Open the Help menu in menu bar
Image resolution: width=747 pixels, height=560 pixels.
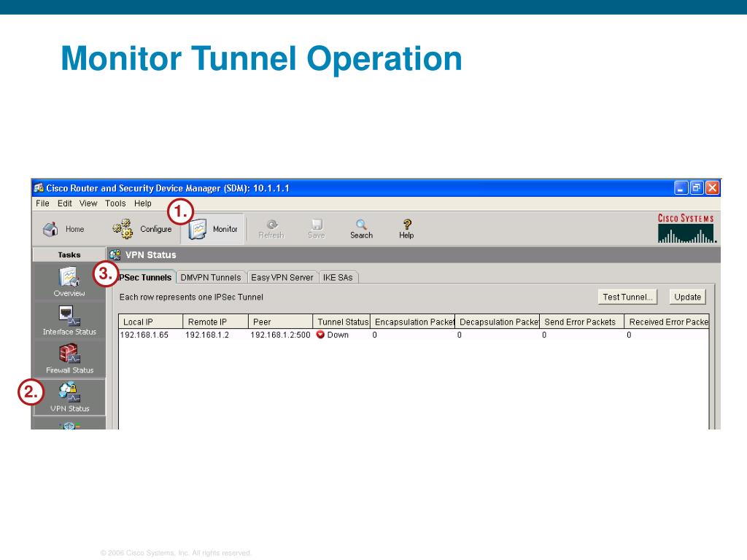point(142,203)
